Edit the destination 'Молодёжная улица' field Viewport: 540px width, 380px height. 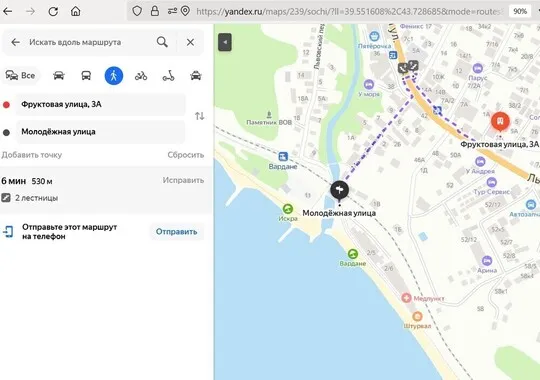101,132
